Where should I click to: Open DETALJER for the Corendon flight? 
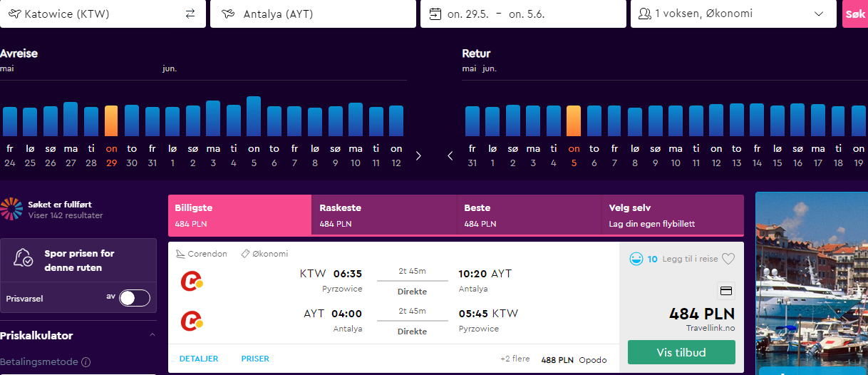click(x=199, y=359)
